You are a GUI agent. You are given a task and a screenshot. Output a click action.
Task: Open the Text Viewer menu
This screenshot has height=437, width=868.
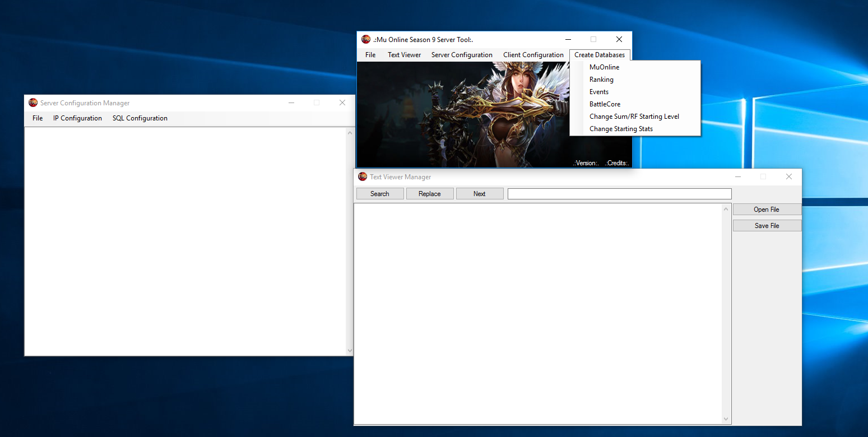pos(404,55)
